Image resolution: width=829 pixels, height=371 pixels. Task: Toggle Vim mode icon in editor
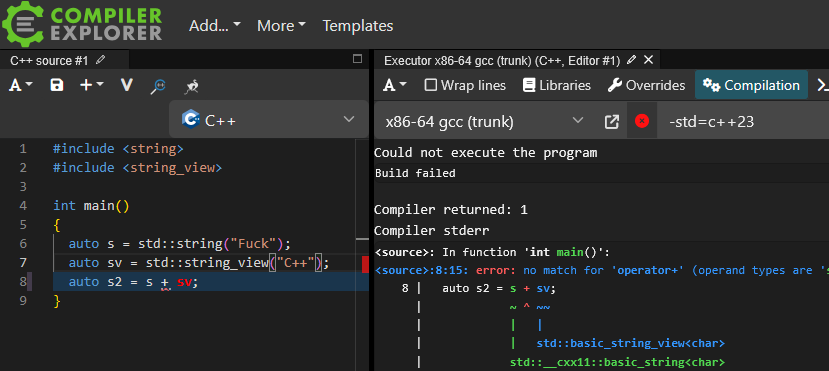point(126,85)
